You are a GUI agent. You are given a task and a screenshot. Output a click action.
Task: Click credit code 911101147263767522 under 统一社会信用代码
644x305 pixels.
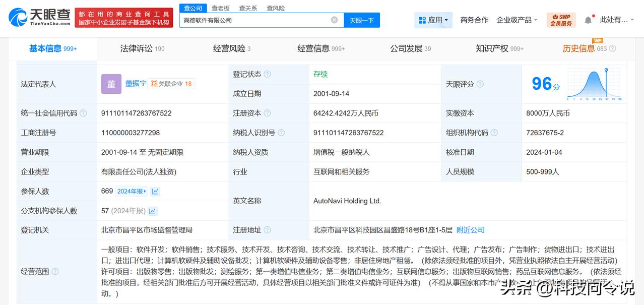click(137, 113)
